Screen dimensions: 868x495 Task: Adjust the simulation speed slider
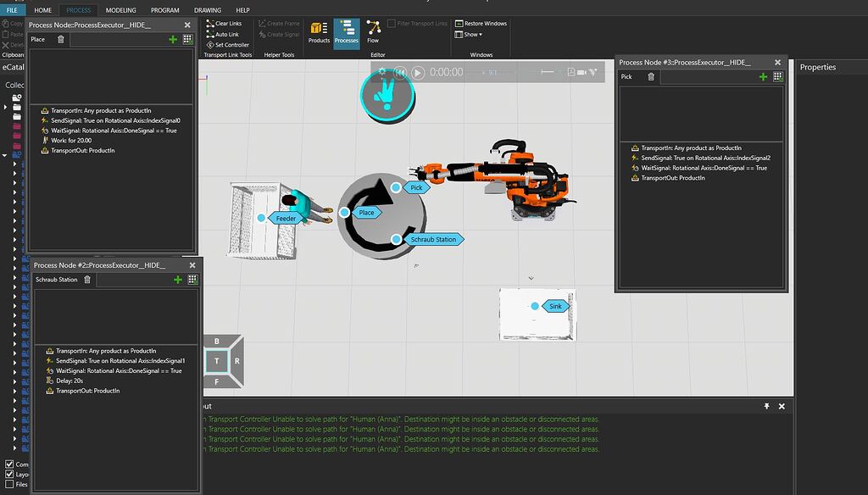tap(543, 73)
